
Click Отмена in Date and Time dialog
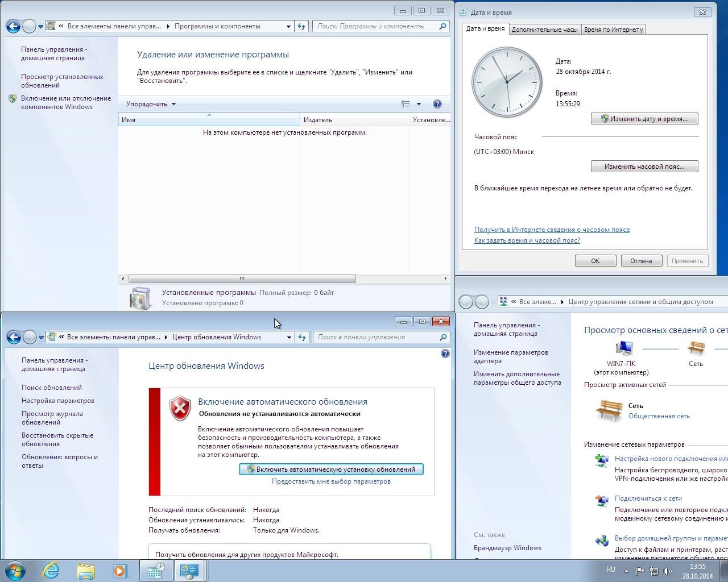(x=641, y=261)
